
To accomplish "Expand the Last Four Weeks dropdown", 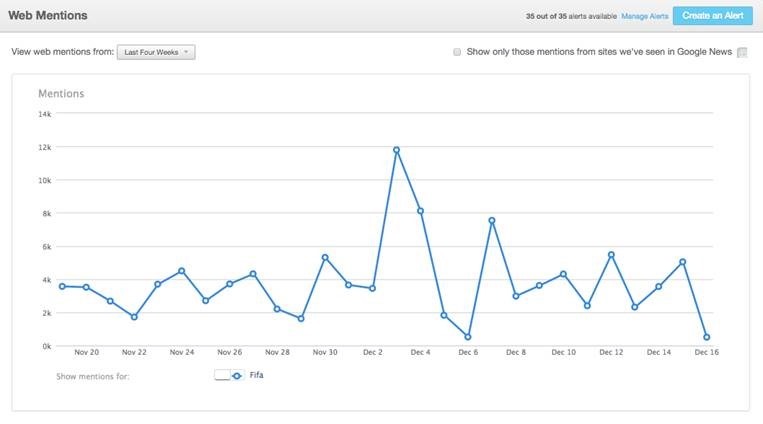I will pyautogui.click(x=156, y=51).
